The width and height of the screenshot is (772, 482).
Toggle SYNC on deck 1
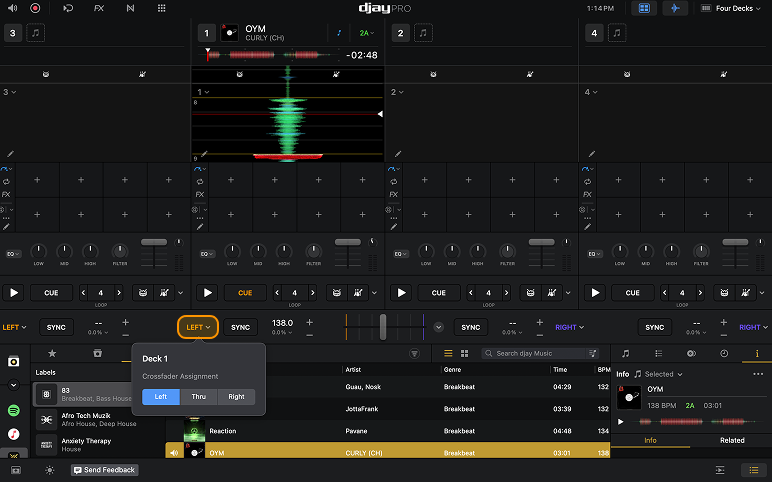click(x=240, y=327)
